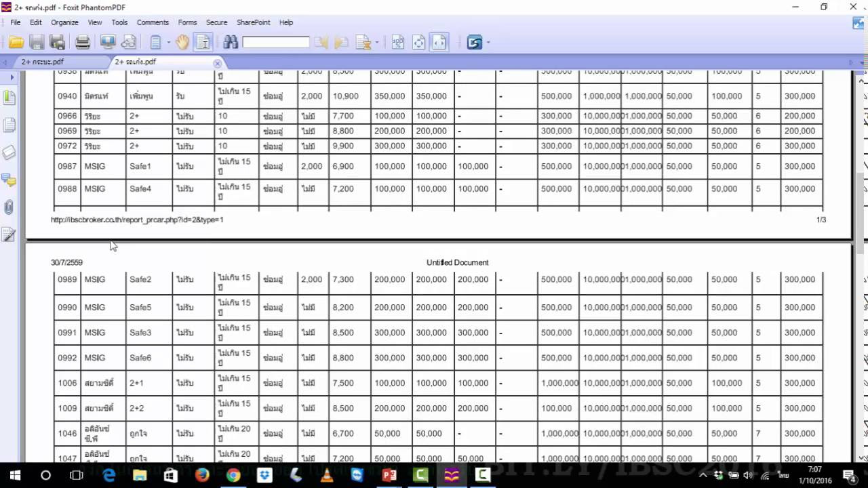Open the page display dropdown arrow
This screenshot has height=488, width=868.
(168, 43)
